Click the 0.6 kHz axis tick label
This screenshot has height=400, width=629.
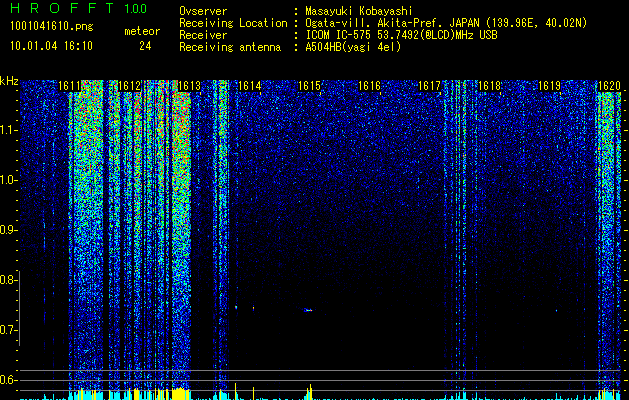(8, 380)
